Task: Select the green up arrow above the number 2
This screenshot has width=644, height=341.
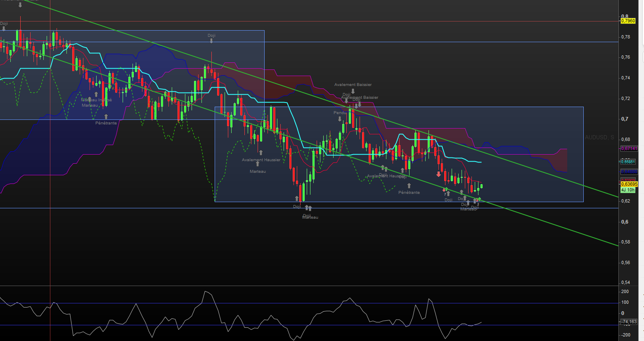Action: click(479, 199)
